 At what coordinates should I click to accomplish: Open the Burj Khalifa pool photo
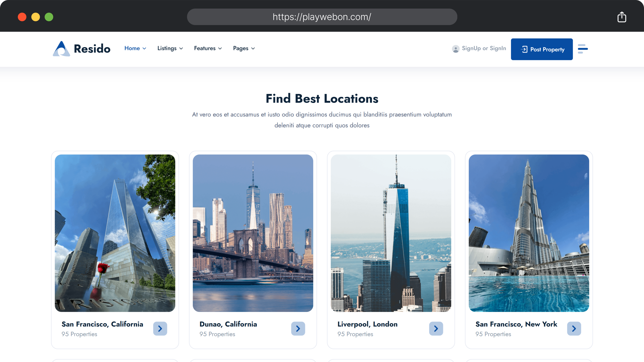(x=529, y=233)
